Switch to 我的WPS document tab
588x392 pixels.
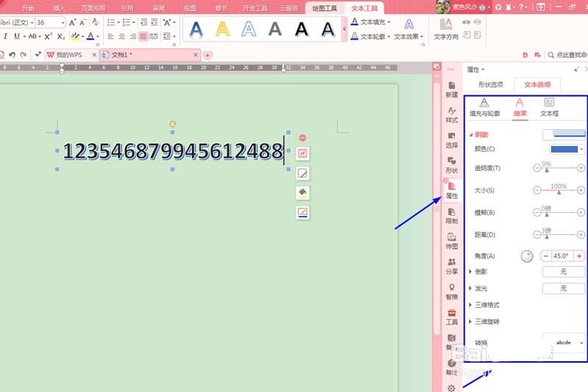(69, 55)
